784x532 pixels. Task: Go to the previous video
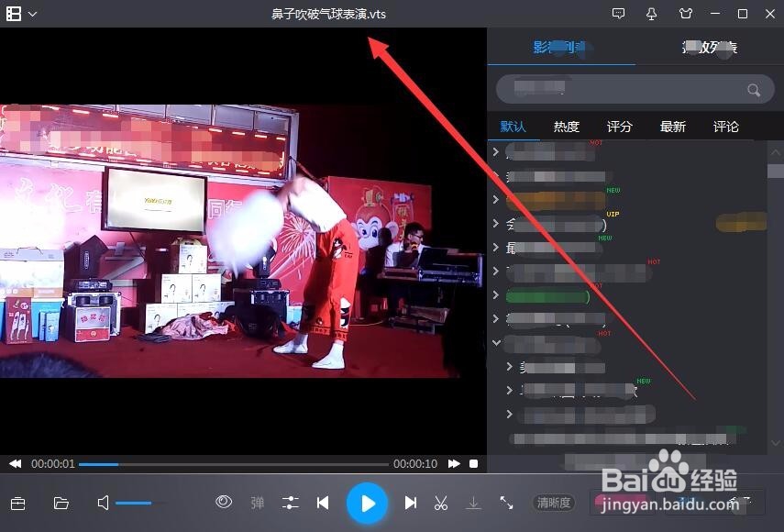click(x=323, y=503)
